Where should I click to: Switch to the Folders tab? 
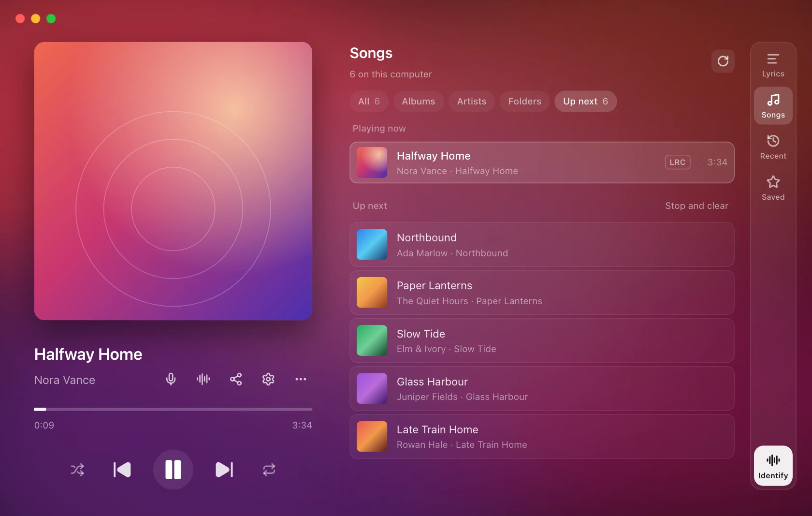(524, 102)
